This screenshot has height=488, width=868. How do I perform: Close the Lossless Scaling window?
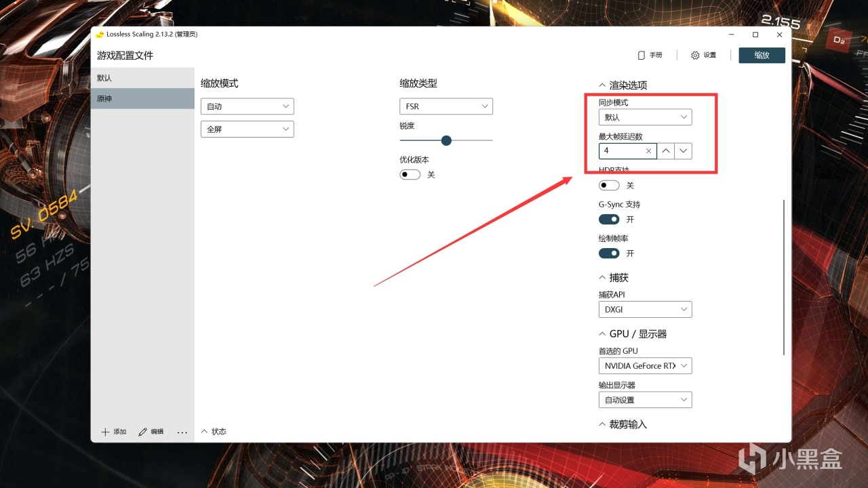coord(779,35)
